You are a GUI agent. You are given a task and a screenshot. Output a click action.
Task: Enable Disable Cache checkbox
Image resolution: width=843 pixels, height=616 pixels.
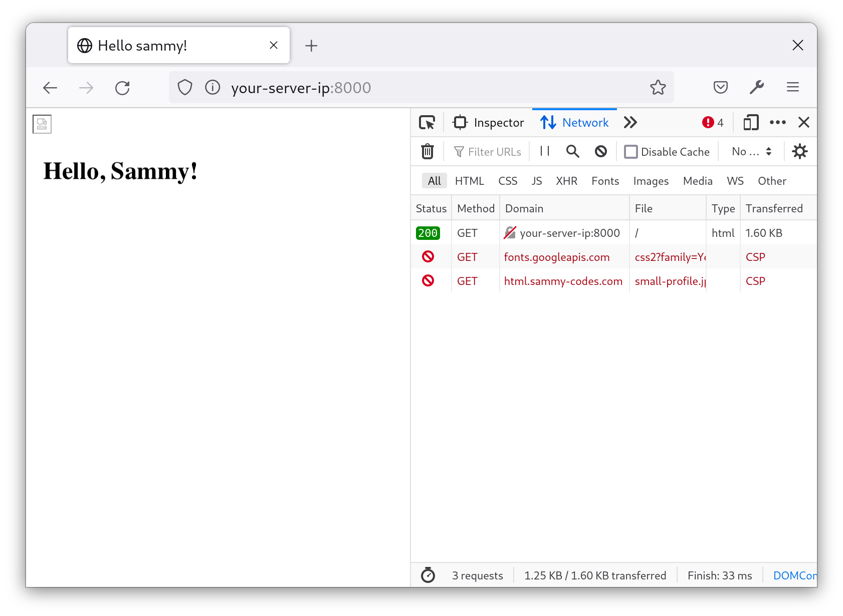[x=630, y=152]
